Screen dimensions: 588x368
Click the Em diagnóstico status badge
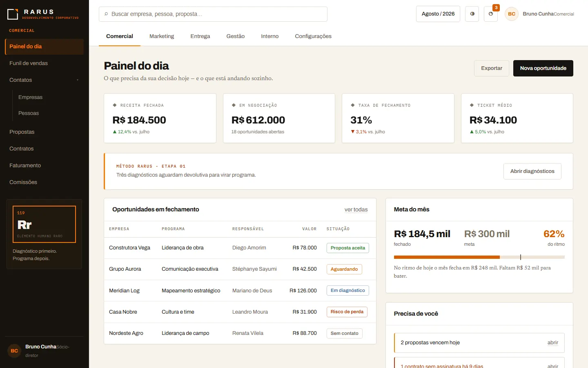348,290
